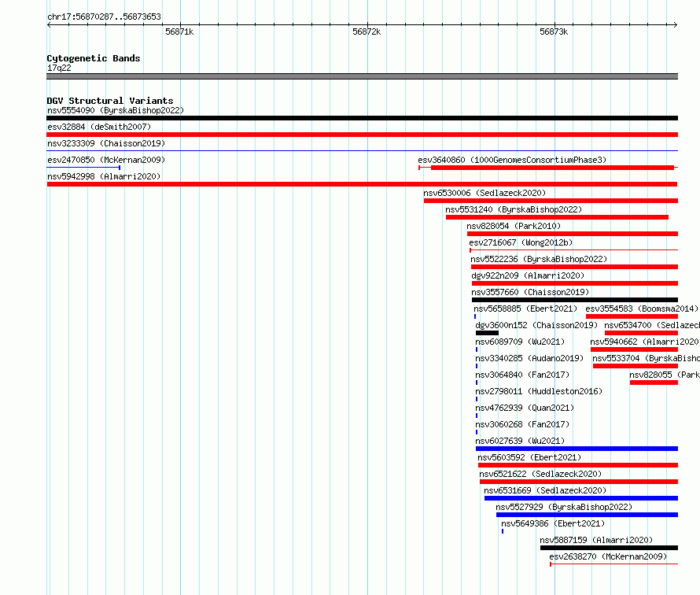
Task: Open nsv5658885 (Ebert2021) variant
Action: (525, 309)
